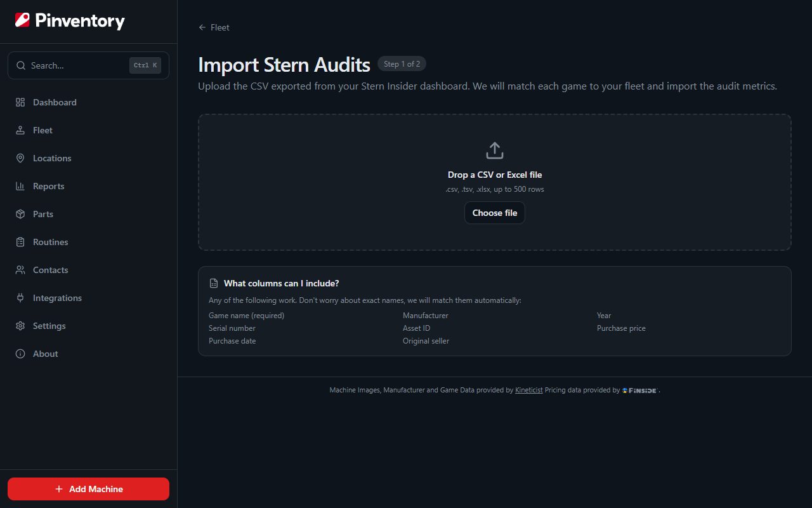Click the Ctrl K shortcut badge
Screen dimensions: 812x508
pyautogui.click(x=145, y=65)
